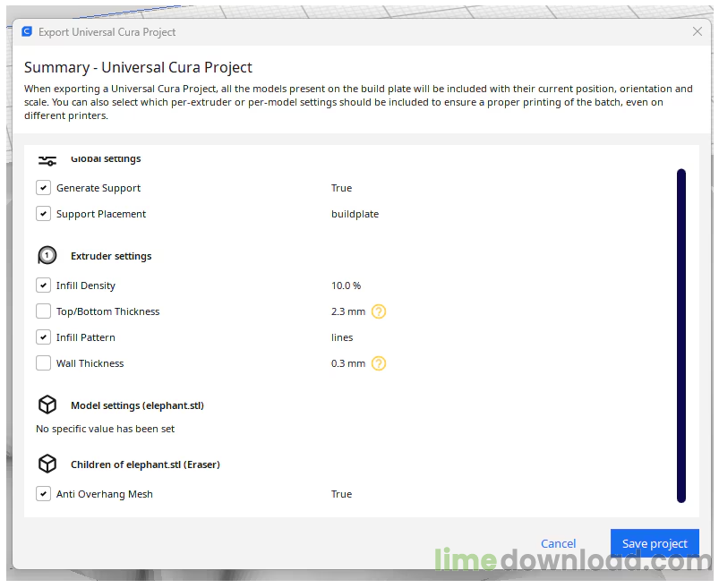Screen dimensions: 719x588
Task: Click the Cancel link
Action: [x=558, y=543]
